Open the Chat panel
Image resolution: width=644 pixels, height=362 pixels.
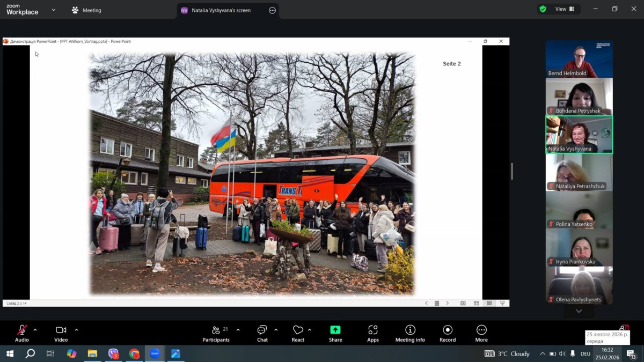point(262,333)
